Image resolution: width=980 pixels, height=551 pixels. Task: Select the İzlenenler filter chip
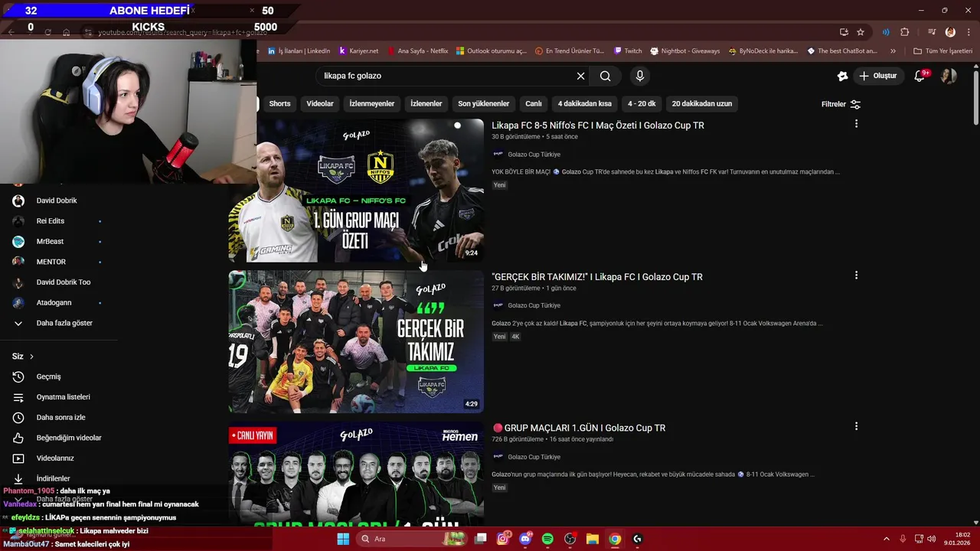pyautogui.click(x=426, y=103)
